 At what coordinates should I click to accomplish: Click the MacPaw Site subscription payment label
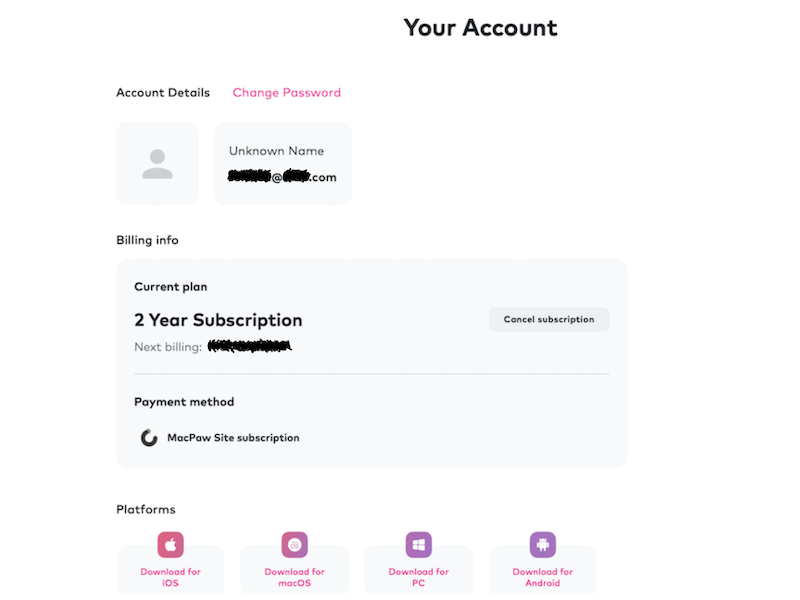pyautogui.click(x=233, y=438)
